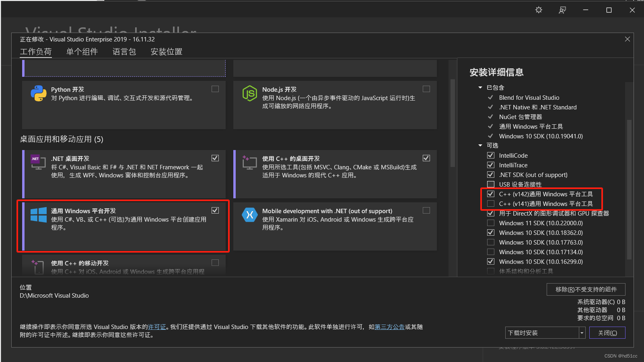Check Mobile development with .NET workload
The width and height of the screenshot is (644, 362).
[x=426, y=210]
